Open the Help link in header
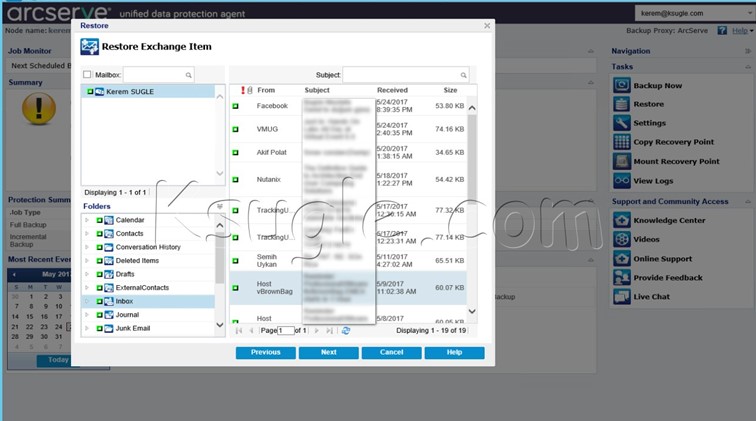Screen dimensions: 756x421 click(x=740, y=30)
